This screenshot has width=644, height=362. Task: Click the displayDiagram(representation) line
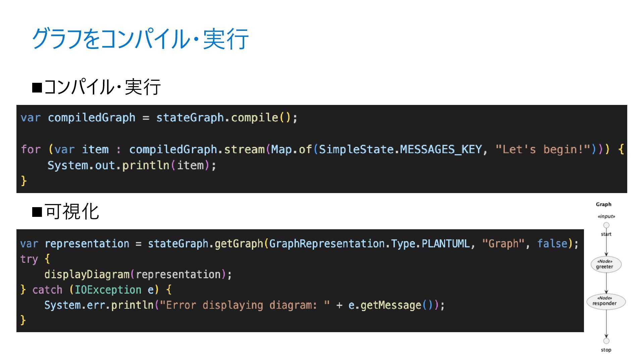point(138,275)
